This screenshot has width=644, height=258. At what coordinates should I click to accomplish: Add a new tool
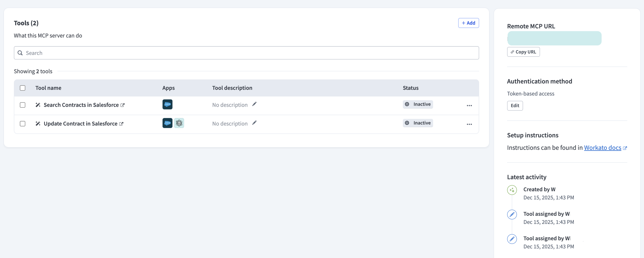click(x=468, y=23)
